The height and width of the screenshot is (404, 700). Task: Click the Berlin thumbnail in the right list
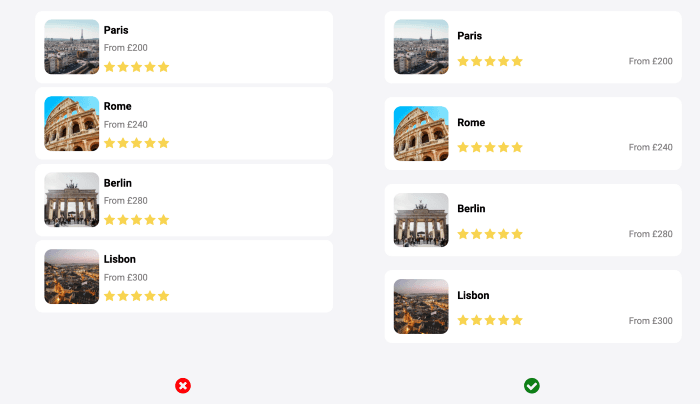tap(421, 220)
